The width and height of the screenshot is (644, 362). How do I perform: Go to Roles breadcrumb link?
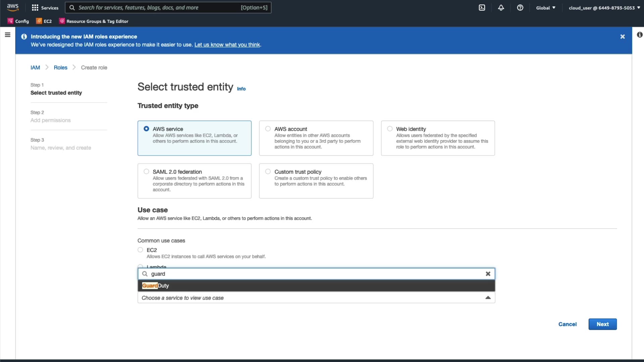pyautogui.click(x=60, y=67)
